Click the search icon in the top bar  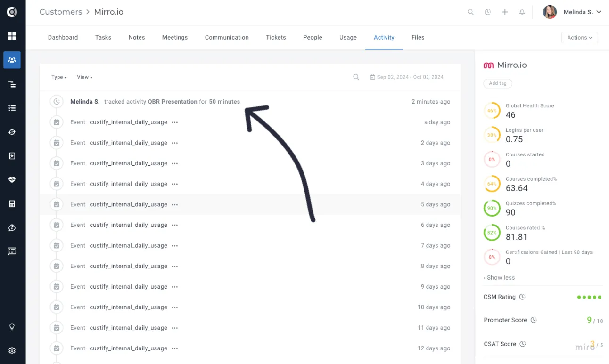pyautogui.click(x=470, y=12)
